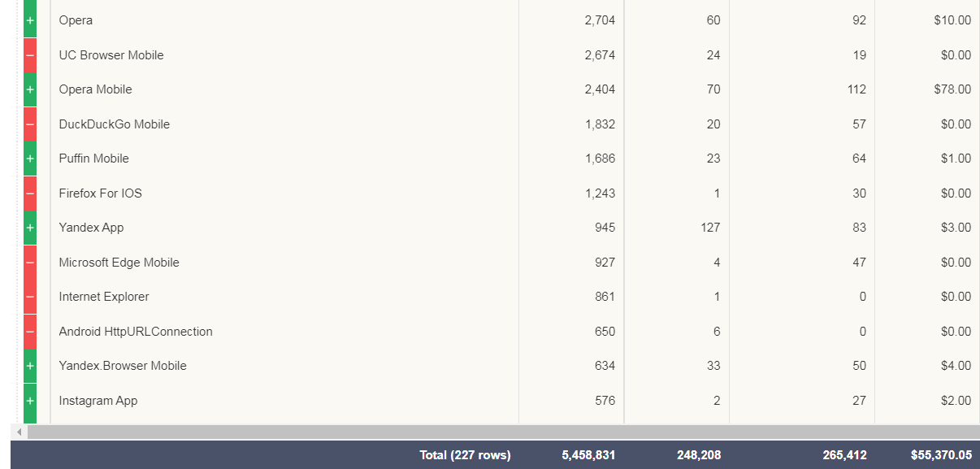Select the Instagram App name
Viewport: 980px width, 469px height.
[98, 401]
